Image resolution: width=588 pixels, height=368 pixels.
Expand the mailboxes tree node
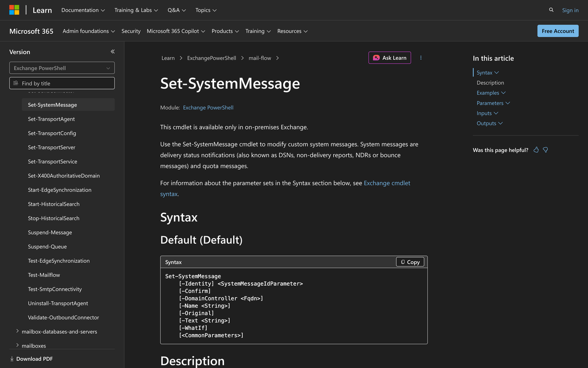click(x=18, y=345)
